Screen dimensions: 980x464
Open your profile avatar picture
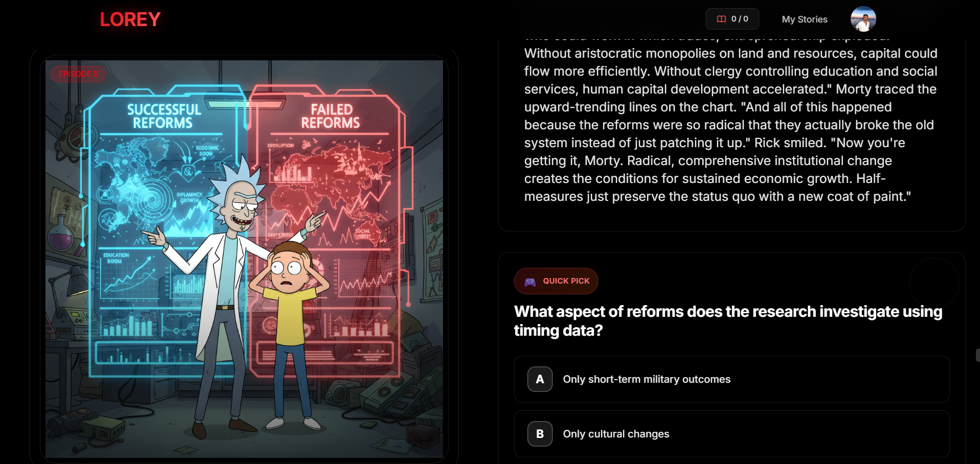tap(864, 19)
